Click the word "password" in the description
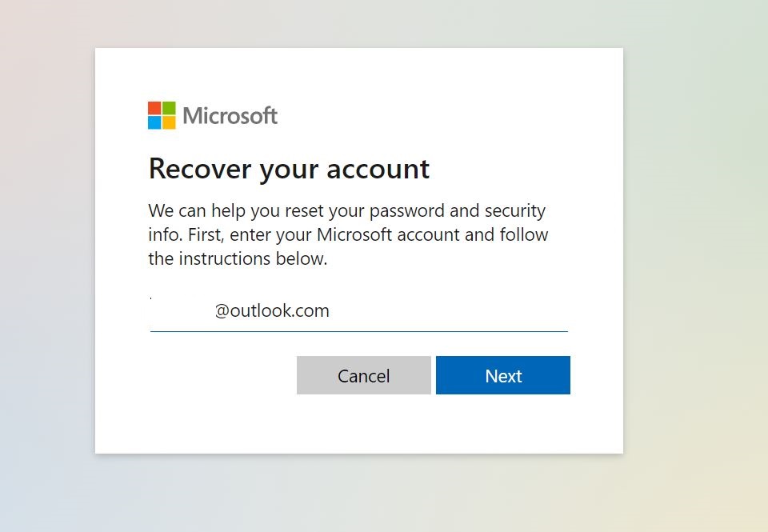This screenshot has height=532, width=768. click(x=406, y=210)
